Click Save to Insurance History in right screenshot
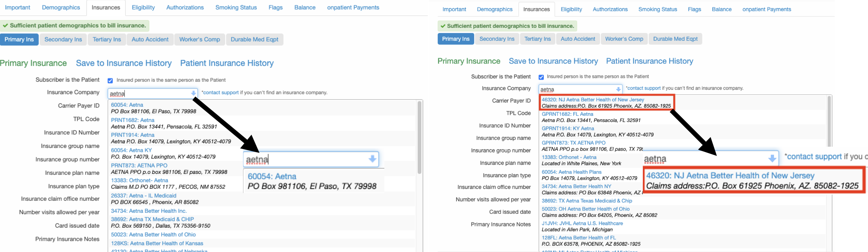This screenshot has height=252, width=868. (x=553, y=61)
